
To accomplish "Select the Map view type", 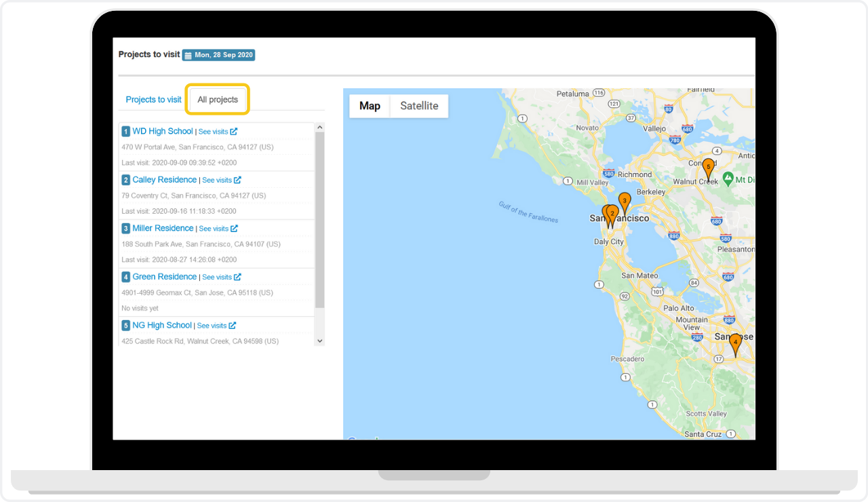I will 370,106.
